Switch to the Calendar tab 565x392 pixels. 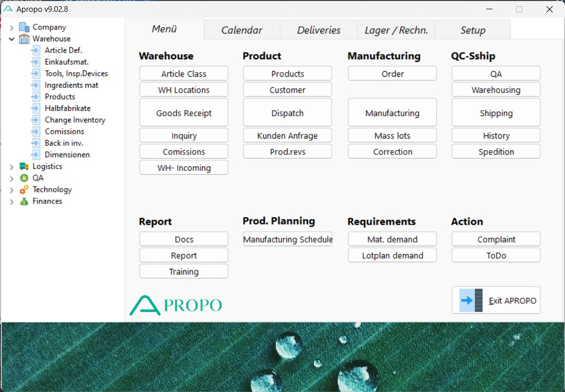pyautogui.click(x=242, y=30)
